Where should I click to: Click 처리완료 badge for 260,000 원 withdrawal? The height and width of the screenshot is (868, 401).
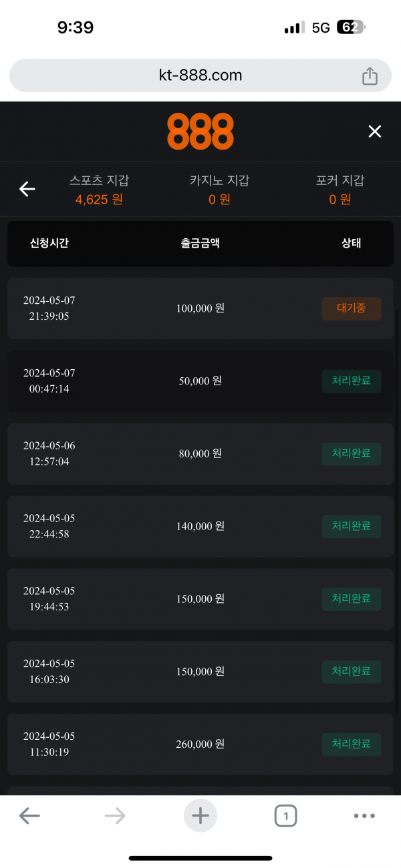pyautogui.click(x=352, y=744)
